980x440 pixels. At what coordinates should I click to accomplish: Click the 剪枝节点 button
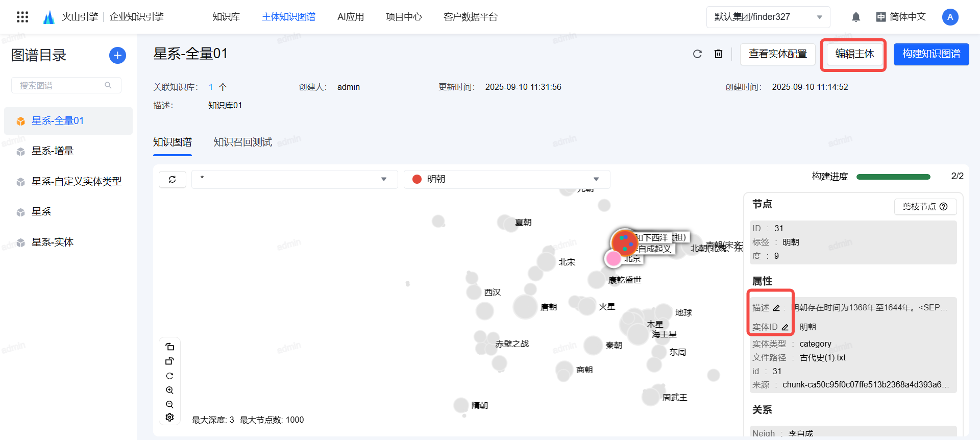coord(925,206)
